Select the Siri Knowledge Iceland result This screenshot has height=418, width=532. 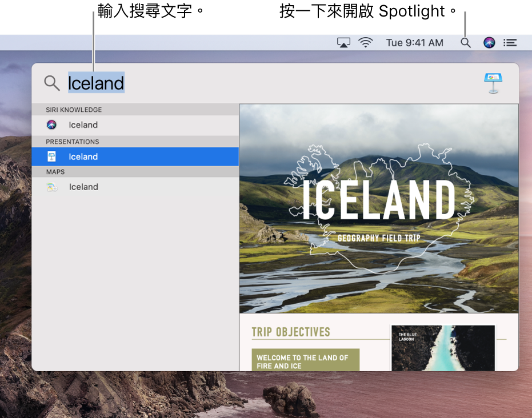135,125
